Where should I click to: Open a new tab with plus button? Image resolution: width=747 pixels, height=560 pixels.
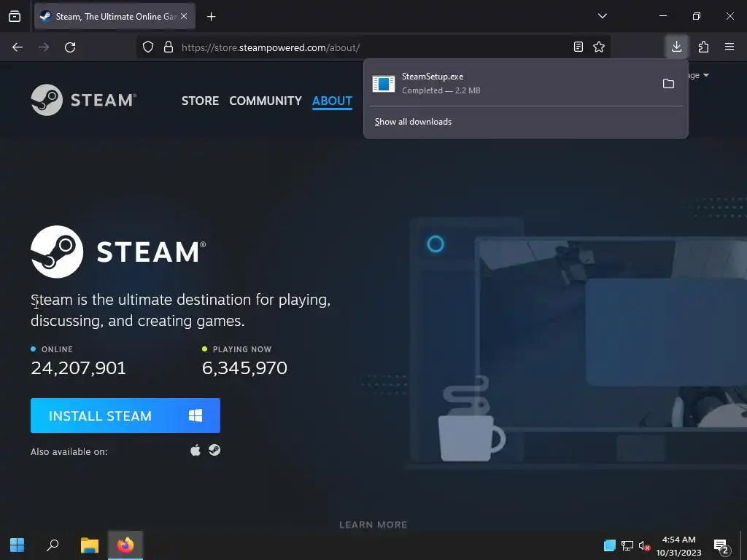(211, 17)
